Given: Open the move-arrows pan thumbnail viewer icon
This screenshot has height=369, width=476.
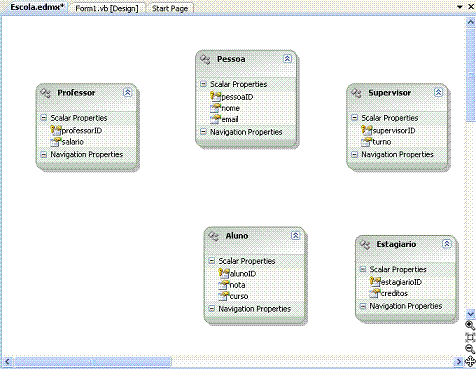Looking at the screenshot, I should pos(470,361).
